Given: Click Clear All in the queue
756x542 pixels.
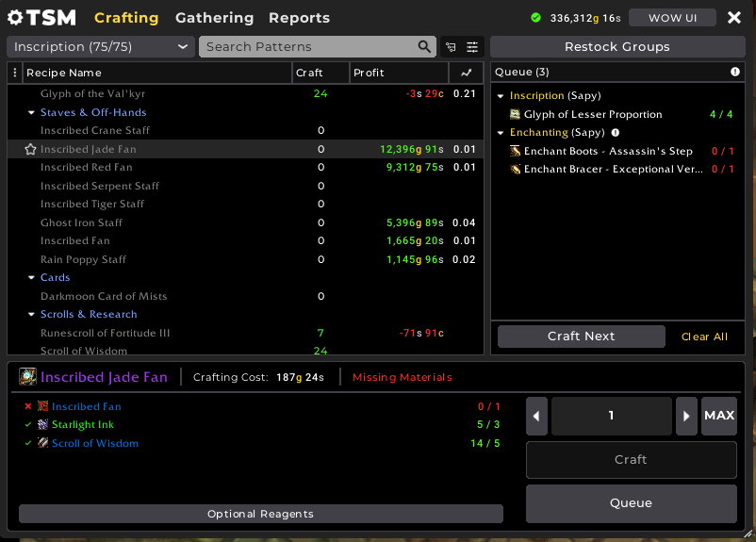Looking at the screenshot, I should point(704,337).
